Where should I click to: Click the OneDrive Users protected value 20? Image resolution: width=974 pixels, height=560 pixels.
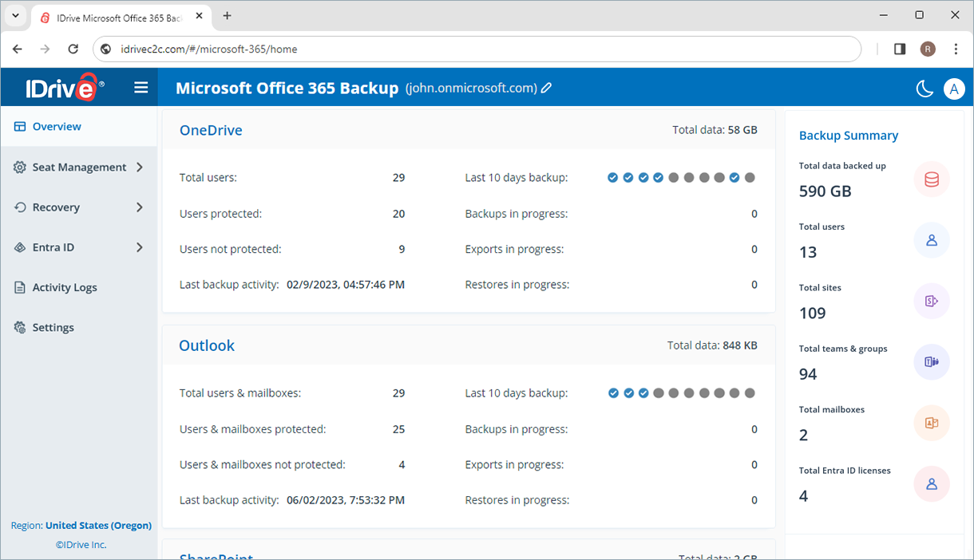tap(398, 214)
